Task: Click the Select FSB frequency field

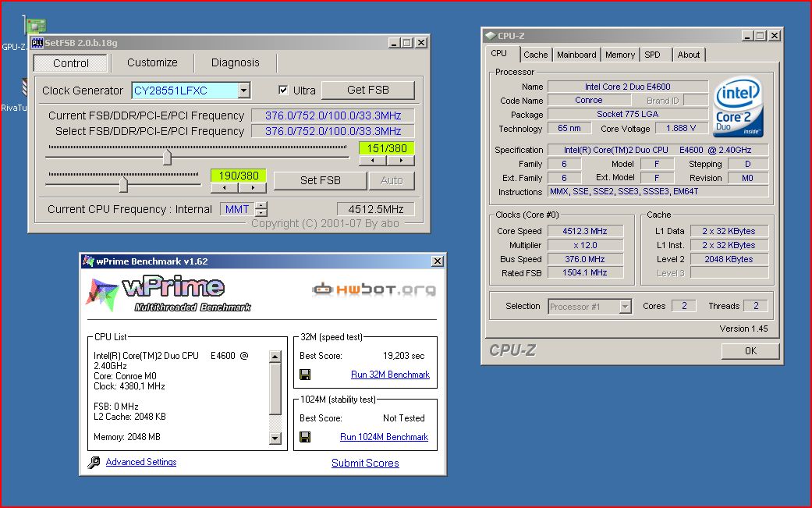Action: coord(333,131)
